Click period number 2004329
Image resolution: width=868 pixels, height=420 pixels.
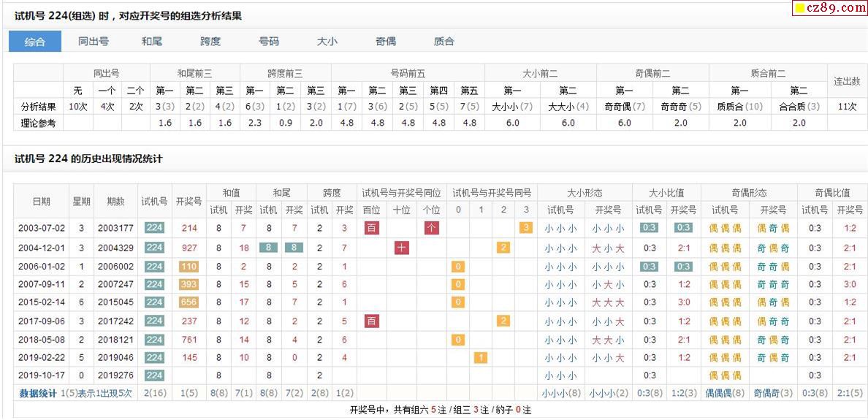coord(115,248)
